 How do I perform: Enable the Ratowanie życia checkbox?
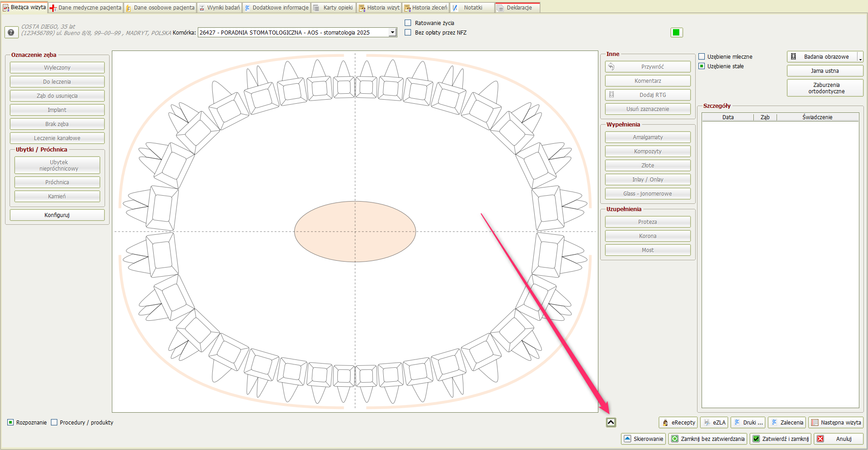click(408, 23)
